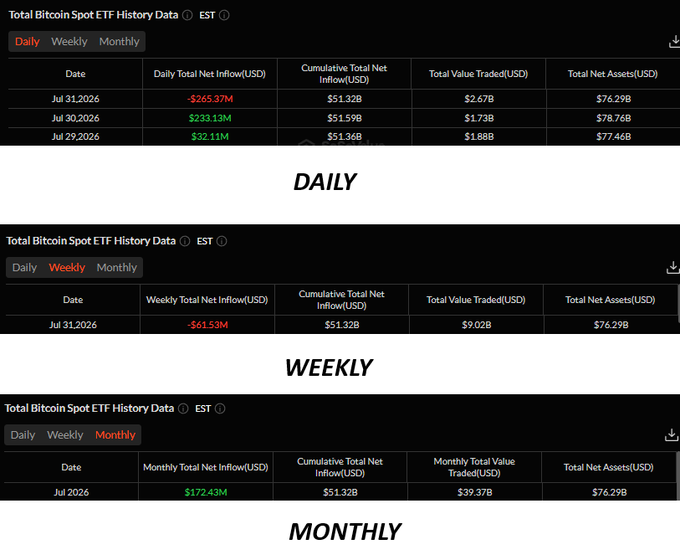This screenshot has width=680, height=560.
Task: Click the $77.46B total net assets cell
Action: 613,137
